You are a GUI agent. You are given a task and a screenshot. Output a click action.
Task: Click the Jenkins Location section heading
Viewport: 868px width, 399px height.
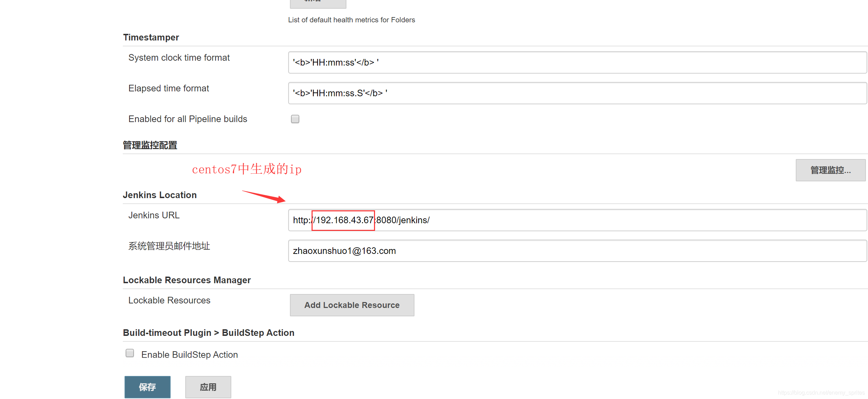(x=160, y=195)
